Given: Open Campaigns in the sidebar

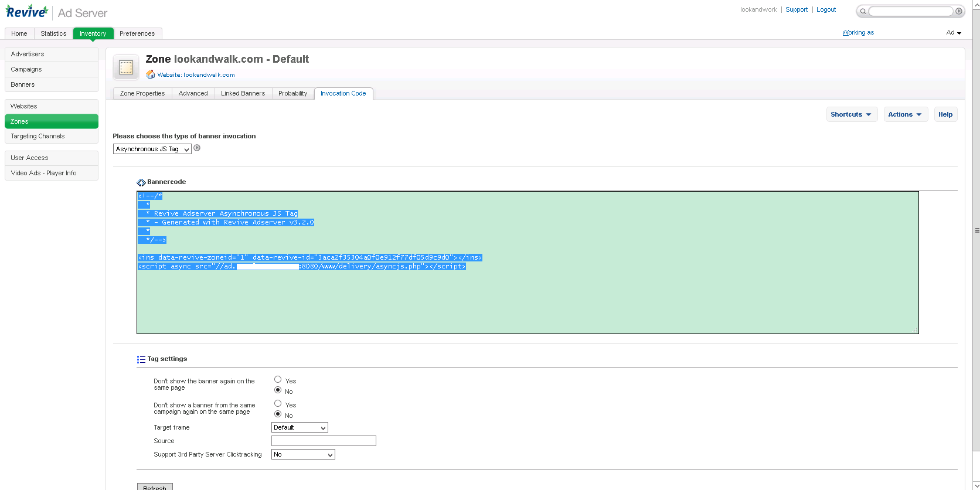Looking at the screenshot, I should 52,69.
